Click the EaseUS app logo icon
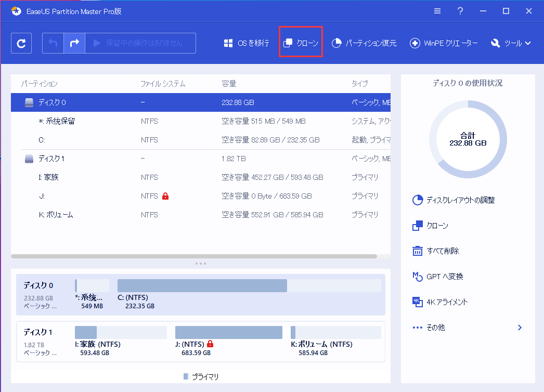 coord(16,11)
